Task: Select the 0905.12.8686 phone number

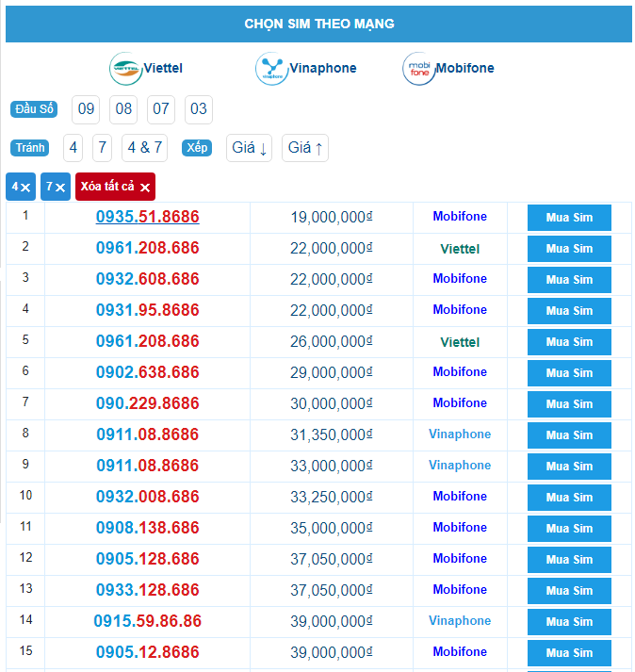Action: 147,652
